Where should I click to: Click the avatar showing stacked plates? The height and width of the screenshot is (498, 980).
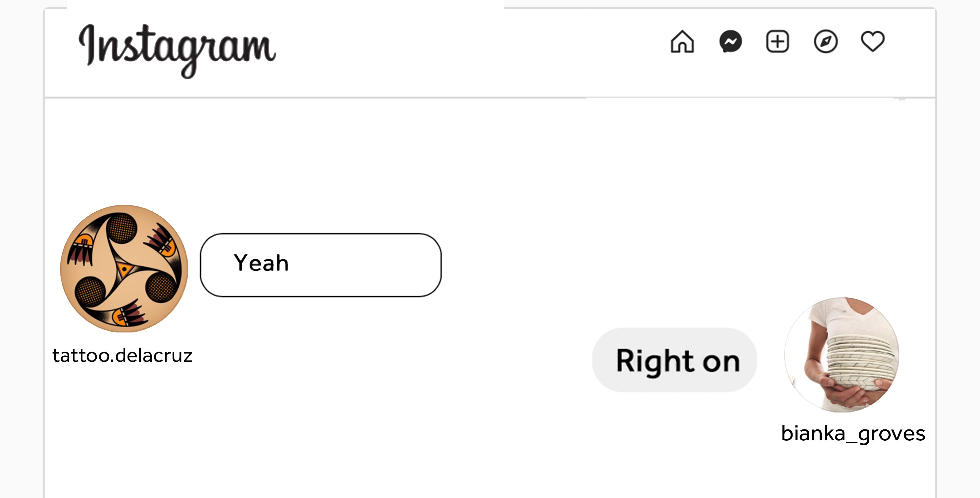[842, 355]
